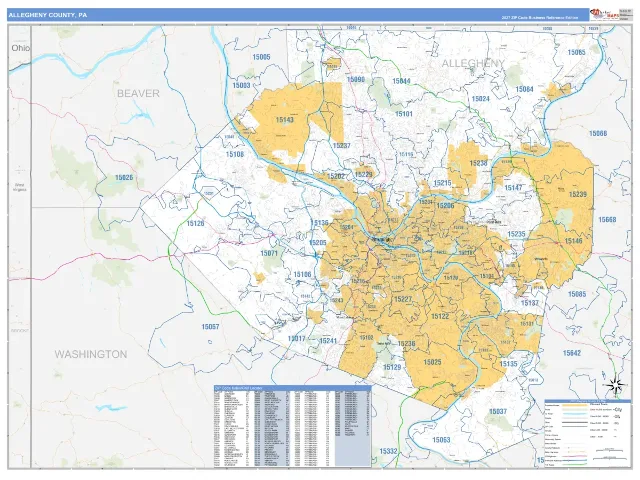This screenshot has width=640, height=480.
Task: Select ZIP code 15084 label
Action: [x=524, y=89]
